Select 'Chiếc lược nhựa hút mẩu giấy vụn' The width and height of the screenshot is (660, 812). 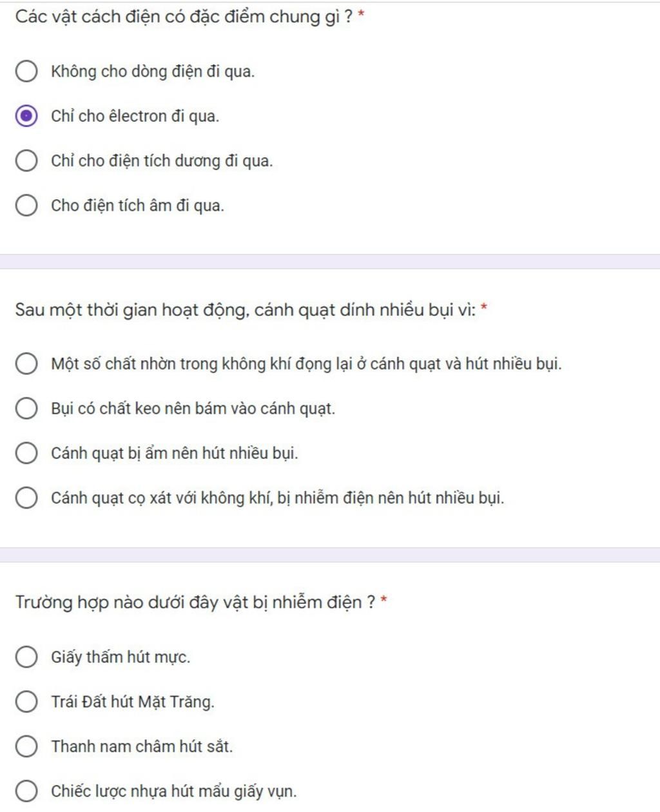click(x=26, y=791)
